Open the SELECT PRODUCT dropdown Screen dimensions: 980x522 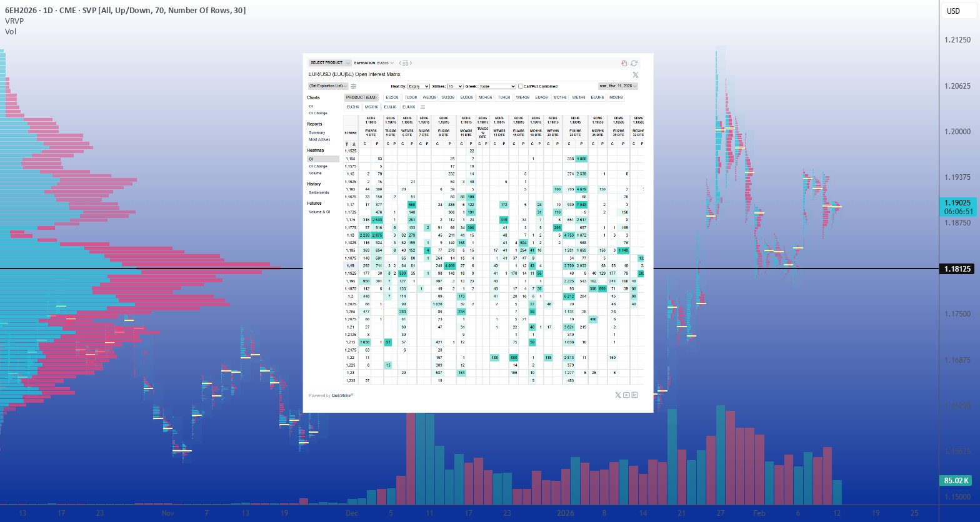tap(330, 63)
